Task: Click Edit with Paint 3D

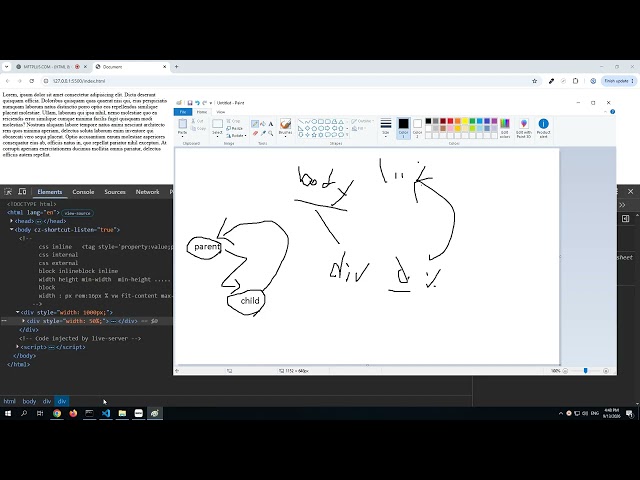Action: point(524,128)
